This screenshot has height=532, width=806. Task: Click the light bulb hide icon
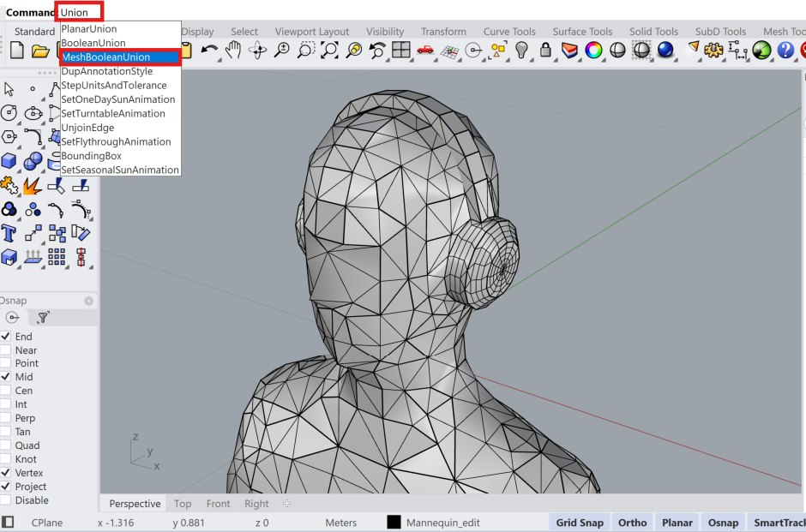(521, 50)
